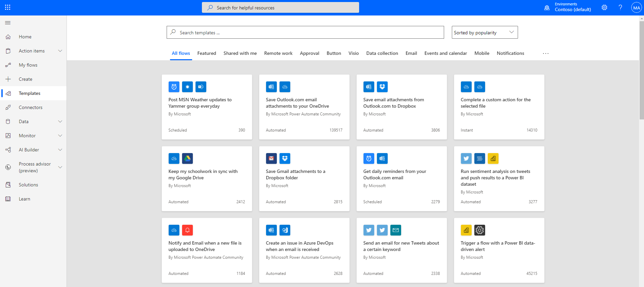The height and width of the screenshot is (287, 644).
Task: Click the Solutions icon in sidebar
Action: (8, 185)
